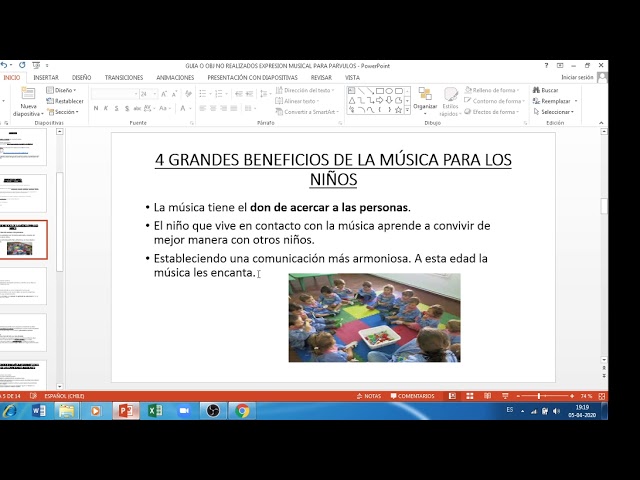Image resolution: width=640 pixels, height=480 pixels.
Task: Click the numbered list icon
Action: tap(219, 94)
